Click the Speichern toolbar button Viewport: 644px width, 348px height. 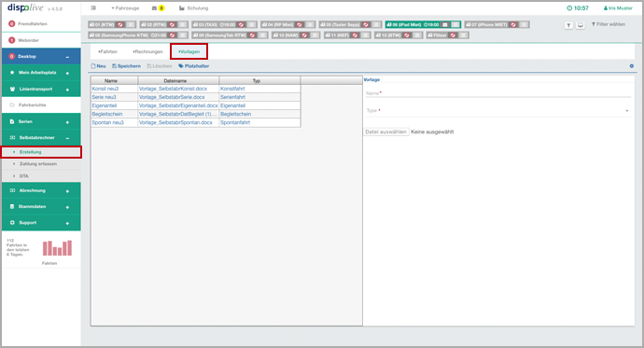coord(127,66)
